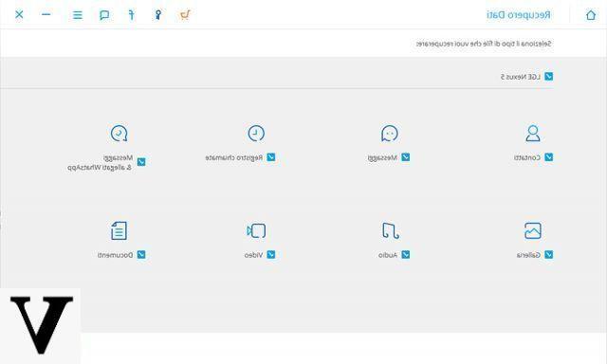Click the Video camera icon

(x=256, y=230)
